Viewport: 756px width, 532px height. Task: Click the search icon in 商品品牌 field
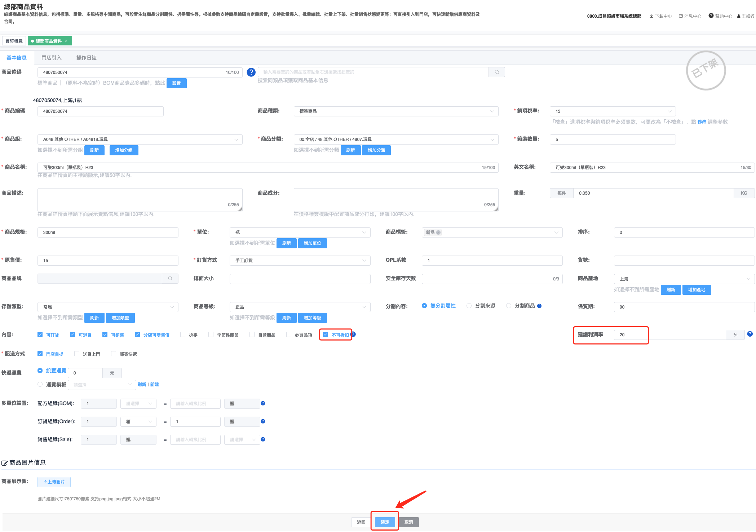[170, 279]
